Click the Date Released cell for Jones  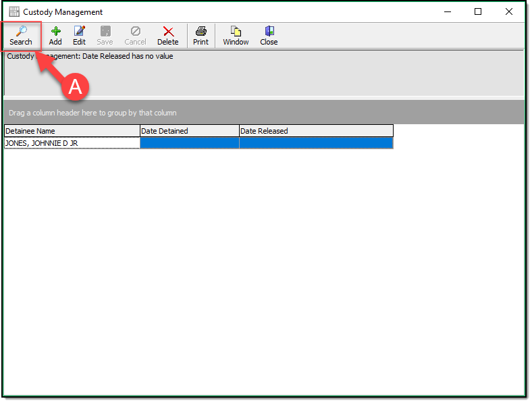[315, 143]
